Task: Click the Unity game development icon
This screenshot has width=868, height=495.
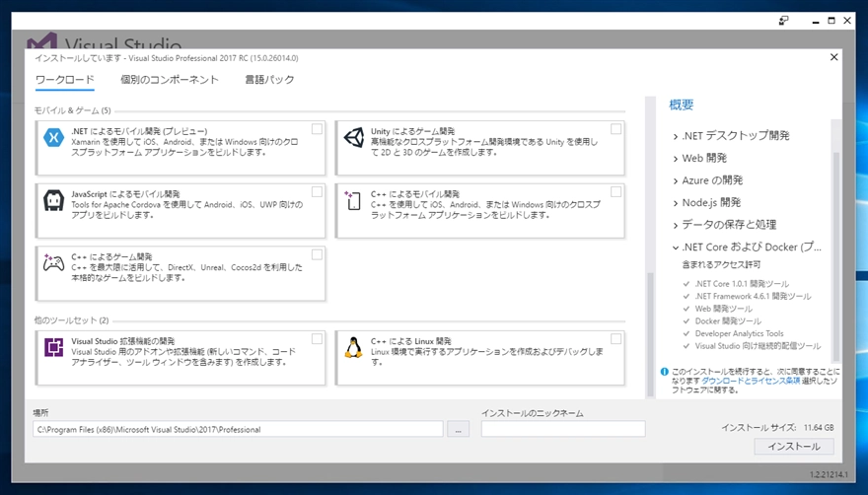Action: pos(354,137)
